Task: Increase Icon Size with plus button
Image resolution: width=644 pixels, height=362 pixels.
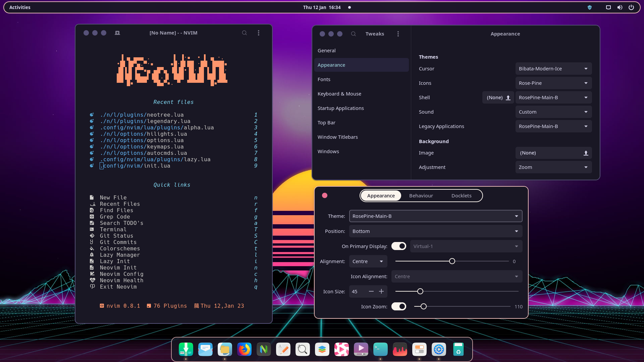Action: click(x=381, y=292)
